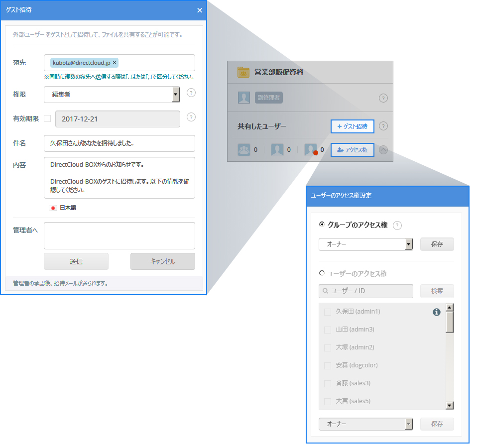The image size is (478, 448).
Task: Enable the 有効期限 expiration checkbox
Action: coord(47,118)
